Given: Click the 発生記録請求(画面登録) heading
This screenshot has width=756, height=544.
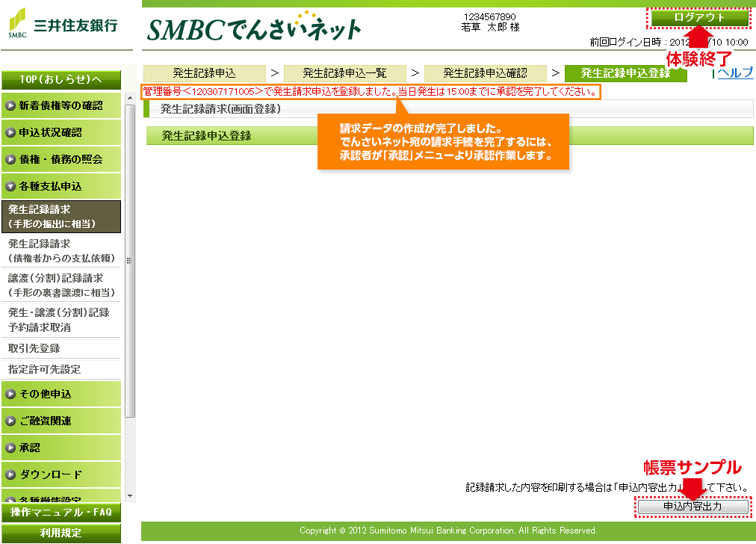Looking at the screenshot, I should [x=220, y=109].
